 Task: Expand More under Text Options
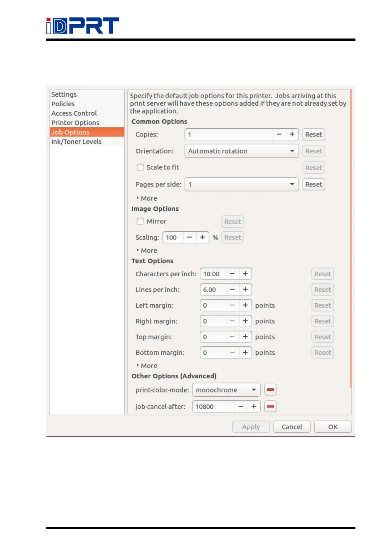(x=147, y=366)
